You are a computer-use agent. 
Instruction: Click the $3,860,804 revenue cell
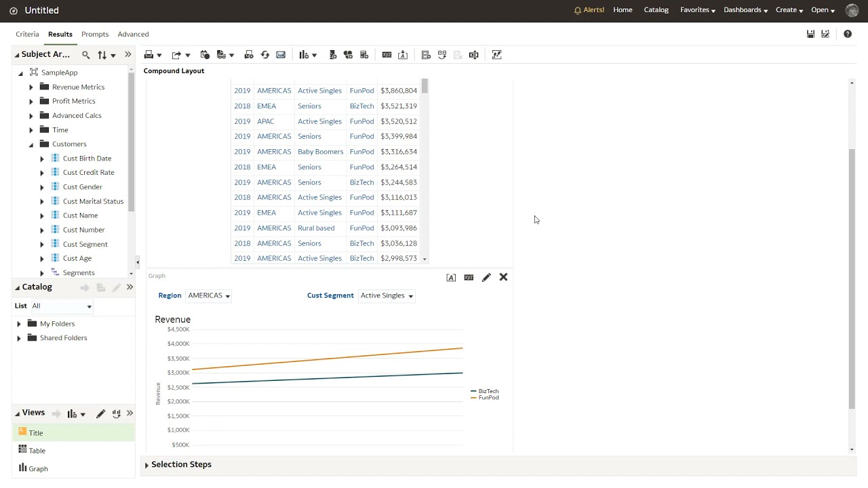tap(399, 91)
